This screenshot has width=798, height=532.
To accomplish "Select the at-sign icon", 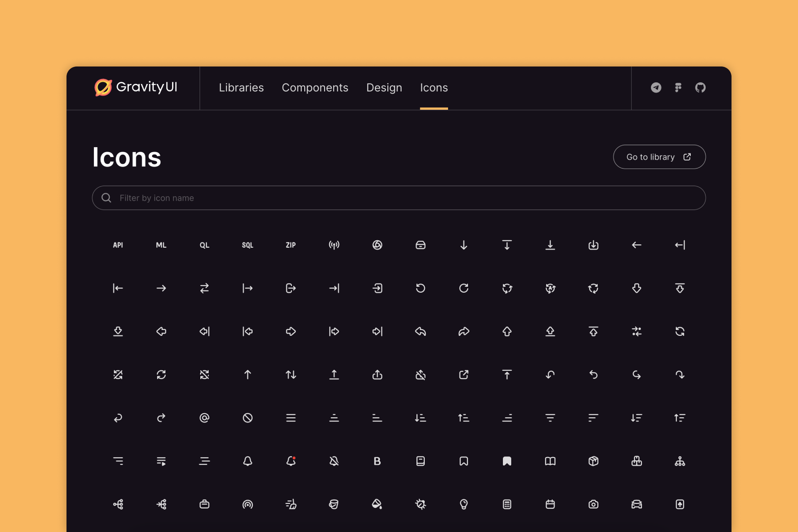I will pyautogui.click(x=204, y=418).
